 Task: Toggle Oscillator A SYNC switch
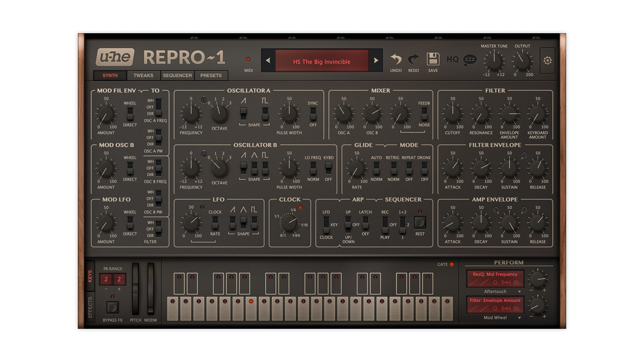(313, 114)
